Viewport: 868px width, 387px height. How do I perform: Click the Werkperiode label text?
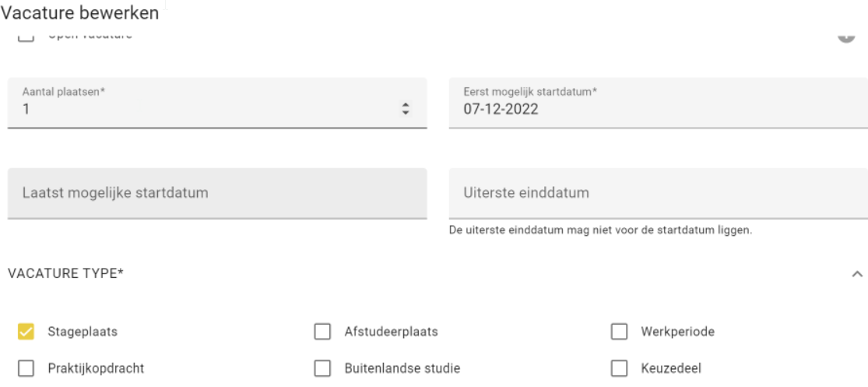pos(677,332)
